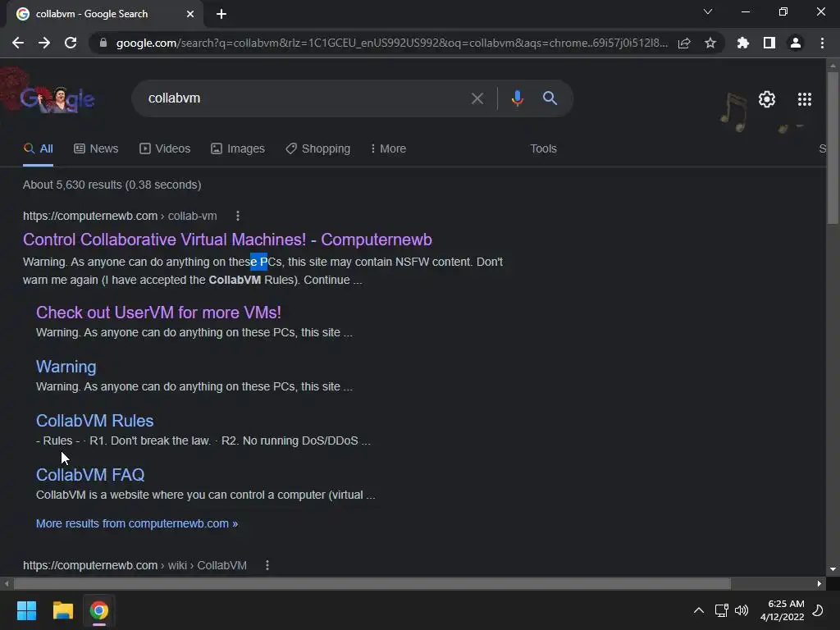Viewport: 840px width, 630px height.
Task: Share this page using the share icon
Action: (684, 43)
